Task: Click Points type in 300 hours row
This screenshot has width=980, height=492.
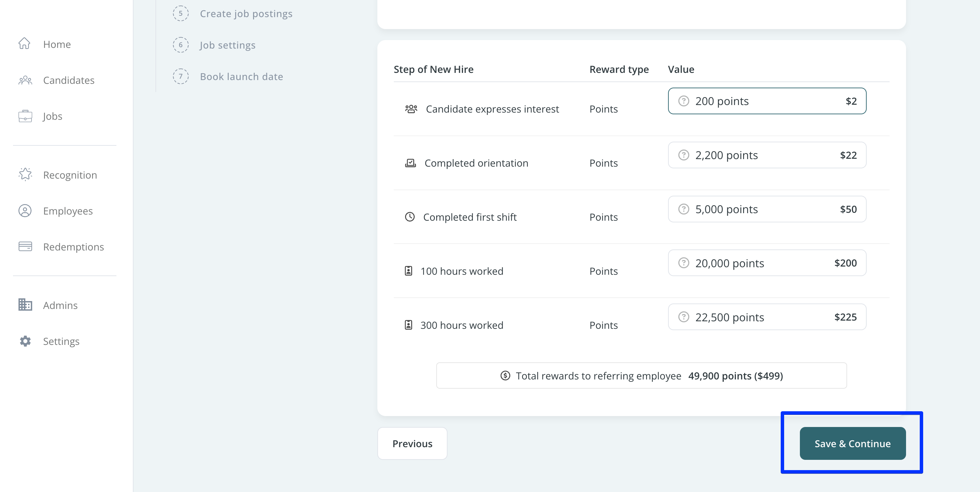Action: [x=603, y=325]
